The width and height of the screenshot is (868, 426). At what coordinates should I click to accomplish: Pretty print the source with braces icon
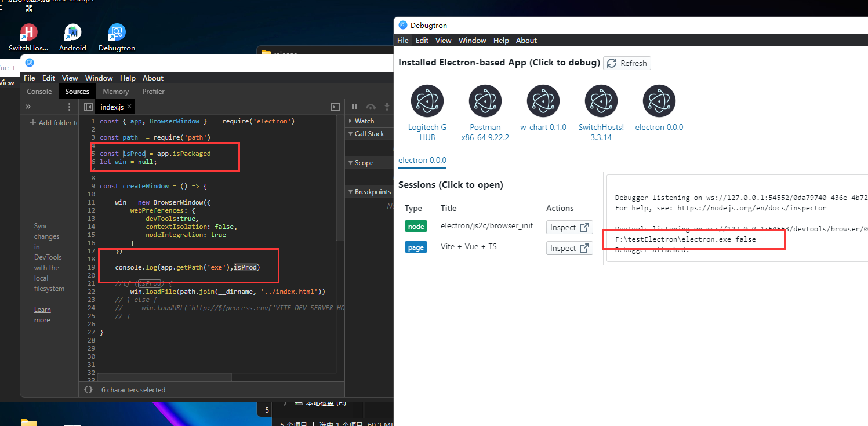[x=88, y=389]
